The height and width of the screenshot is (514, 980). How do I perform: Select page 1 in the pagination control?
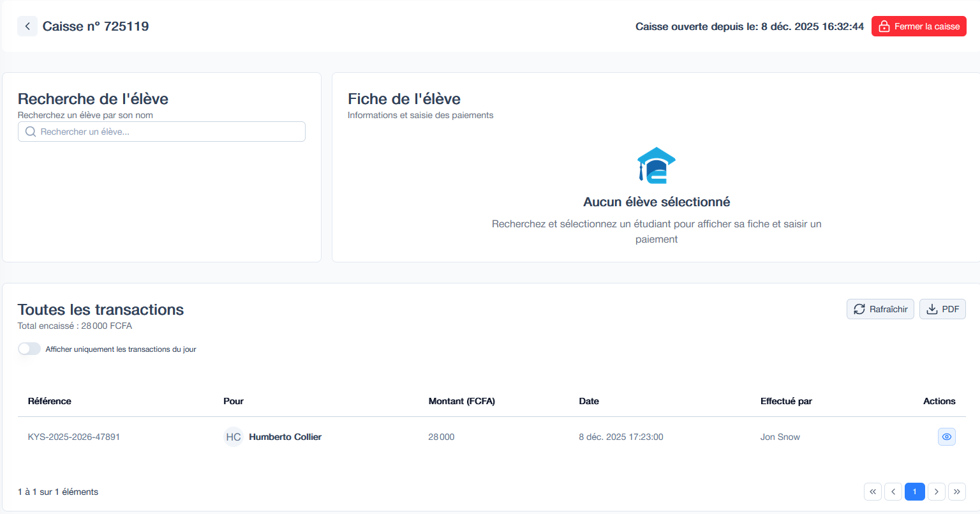(914, 492)
